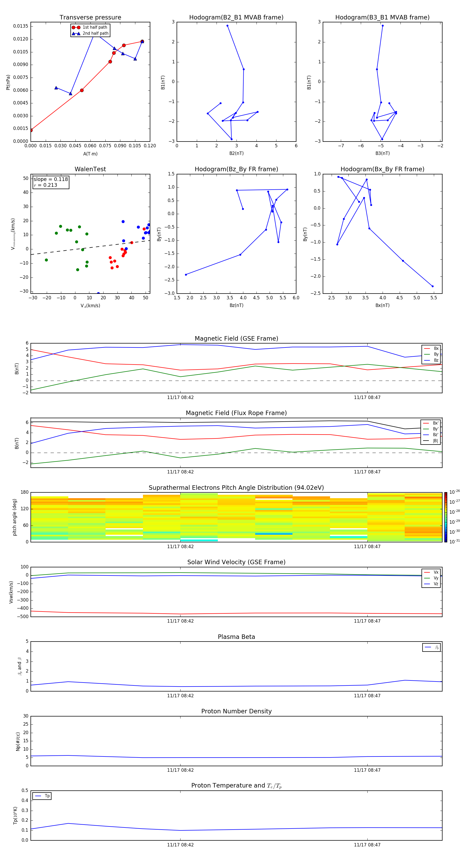Viewport: 473px width, 868px height.
Task: Click the 'Proton Number Density' title
Action: tap(236, 712)
